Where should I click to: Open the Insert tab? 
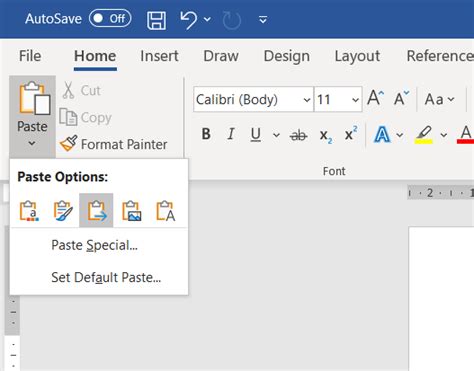pos(159,56)
